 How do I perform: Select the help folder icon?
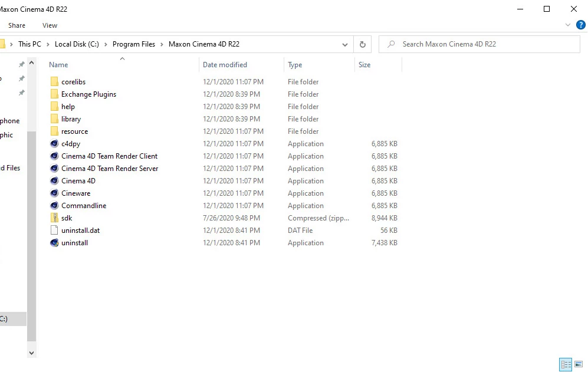tap(54, 107)
